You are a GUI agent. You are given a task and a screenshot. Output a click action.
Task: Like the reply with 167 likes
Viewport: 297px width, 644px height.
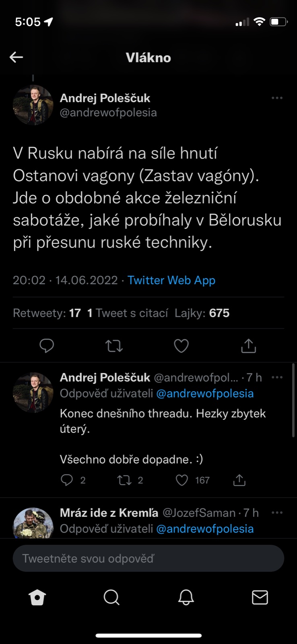182,480
